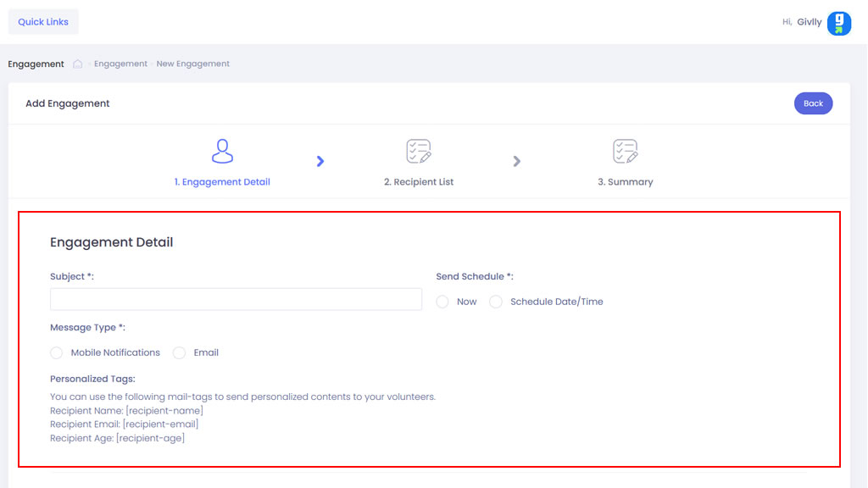Open the Quick Links menu
This screenshot has height=488, width=868.
coord(43,22)
